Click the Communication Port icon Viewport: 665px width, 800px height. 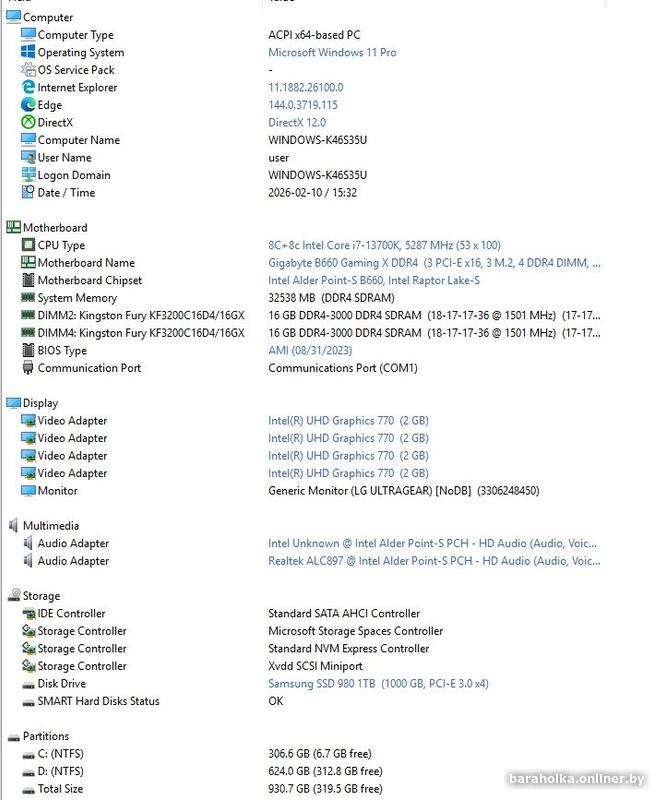pos(28,367)
